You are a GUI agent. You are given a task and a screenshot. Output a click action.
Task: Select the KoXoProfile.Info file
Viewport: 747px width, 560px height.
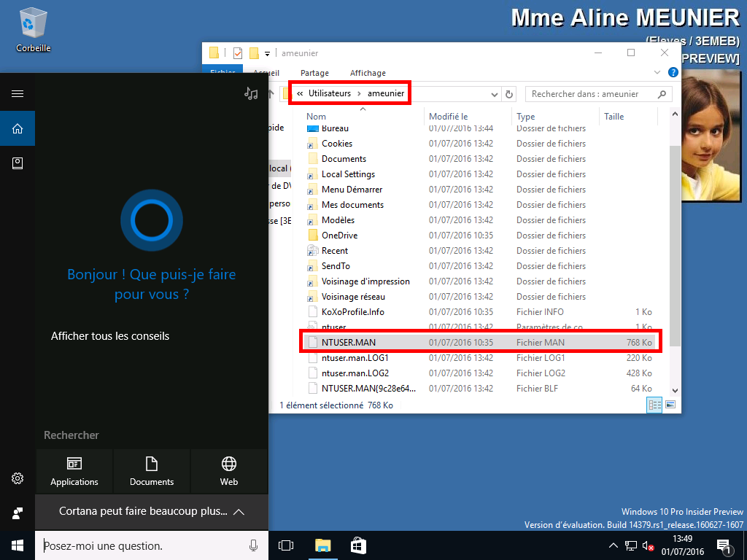point(479,312)
